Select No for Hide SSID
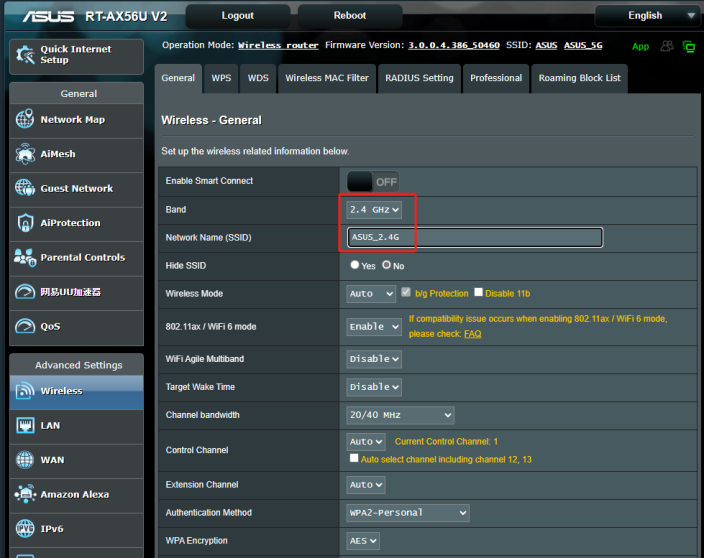 [387, 265]
